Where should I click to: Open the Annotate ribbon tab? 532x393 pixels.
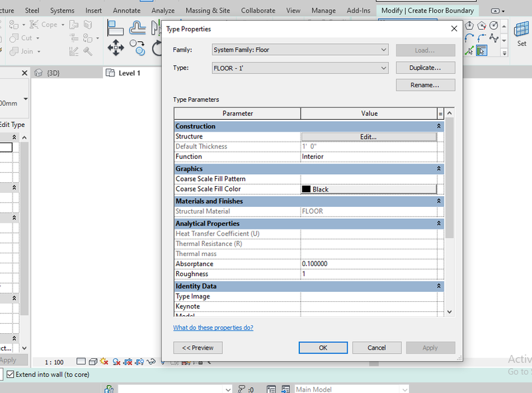click(126, 11)
